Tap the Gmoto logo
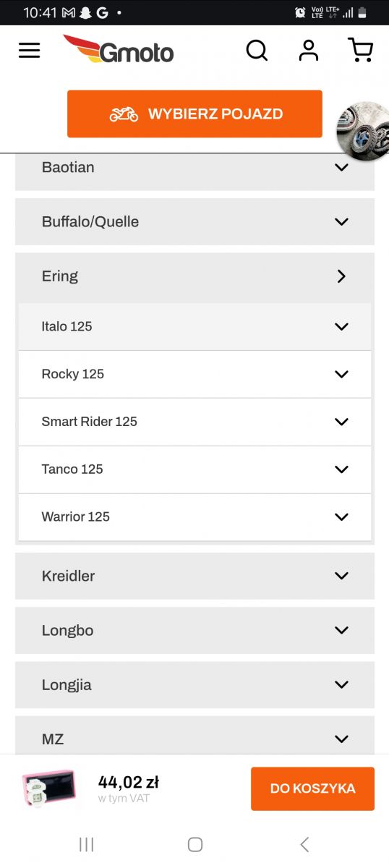 coord(119,49)
